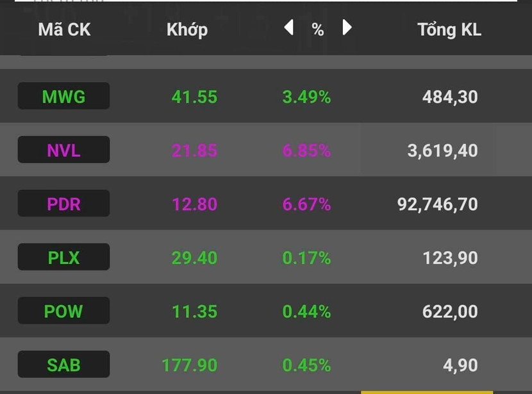The width and height of the screenshot is (532, 394).
Task: Select the PDR stock ticker button
Action: (x=63, y=204)
